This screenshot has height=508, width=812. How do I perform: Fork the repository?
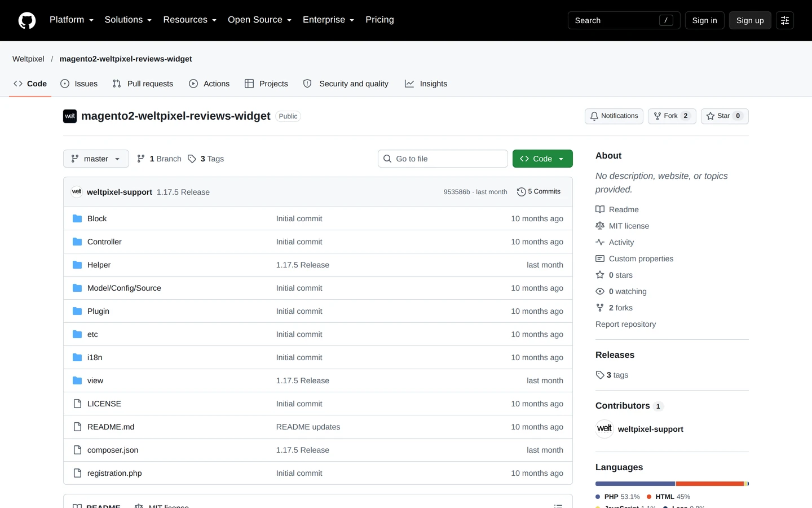pos(672,116)
